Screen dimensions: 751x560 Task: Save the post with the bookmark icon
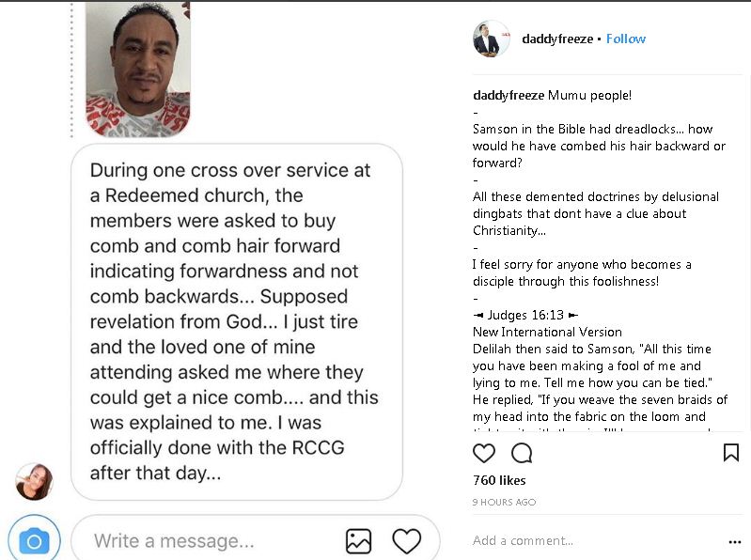click(730, 453)
